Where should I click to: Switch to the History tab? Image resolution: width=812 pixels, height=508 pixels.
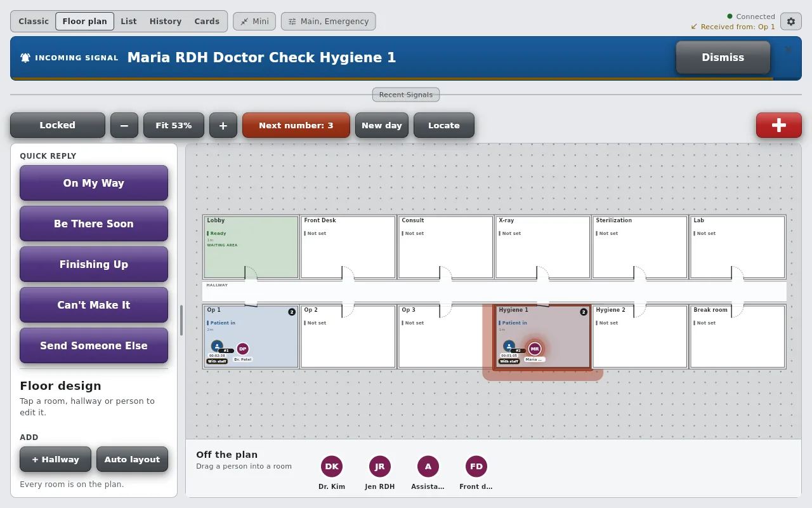click(x=166, y=21)
